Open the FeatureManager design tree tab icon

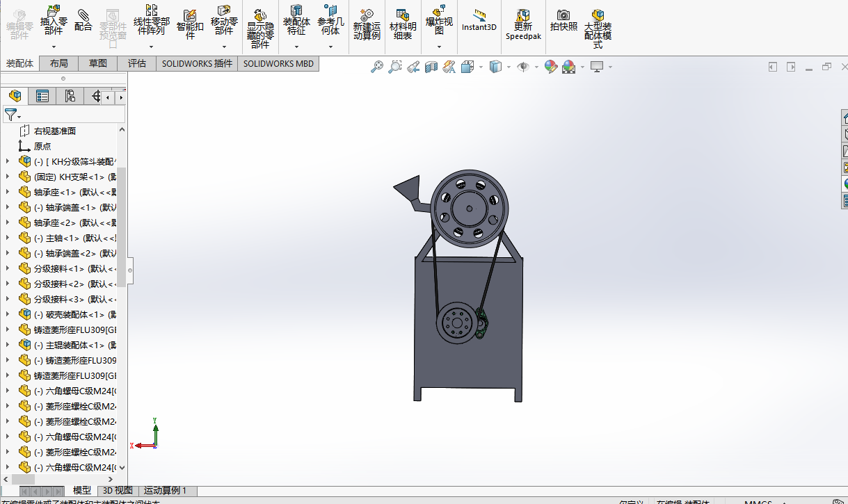click(x=15, y=96)
